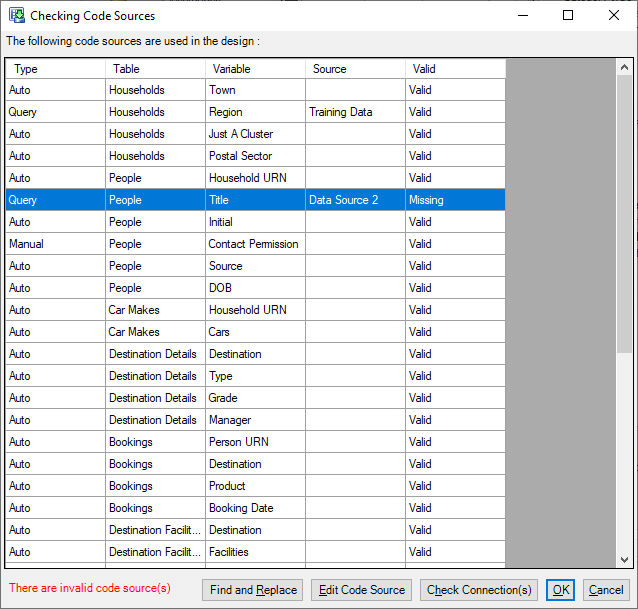This screenshot has width=638, height=609.
Task: Select the People Household URN variable cell
Action: coord(256,178)
